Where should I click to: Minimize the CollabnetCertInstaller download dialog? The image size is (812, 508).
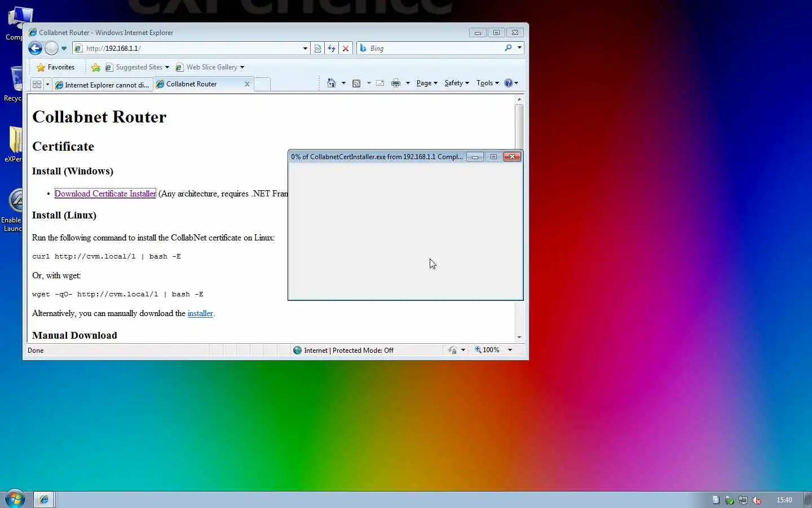[x=475, y=157]
